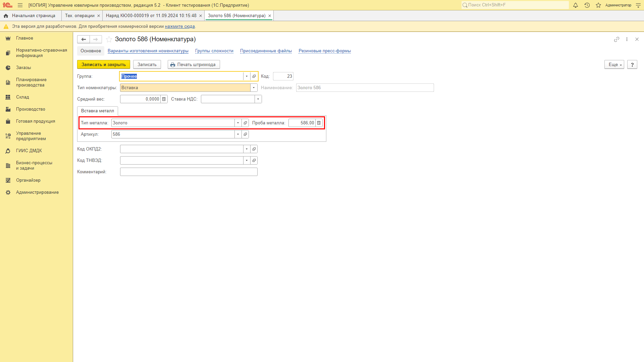Open Код ТНВЭД item card icon
This screenshot has width=644, height=362.
tap(254, 160)
